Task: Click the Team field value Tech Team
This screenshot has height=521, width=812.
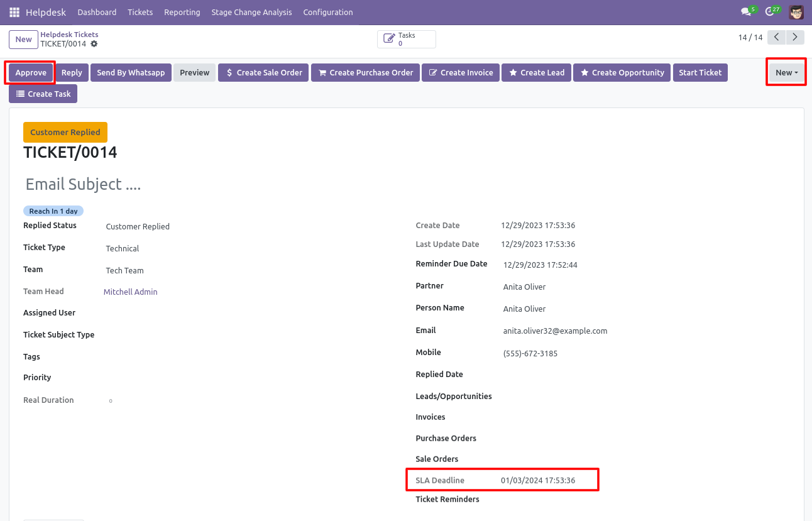Action: click(124, 270)
